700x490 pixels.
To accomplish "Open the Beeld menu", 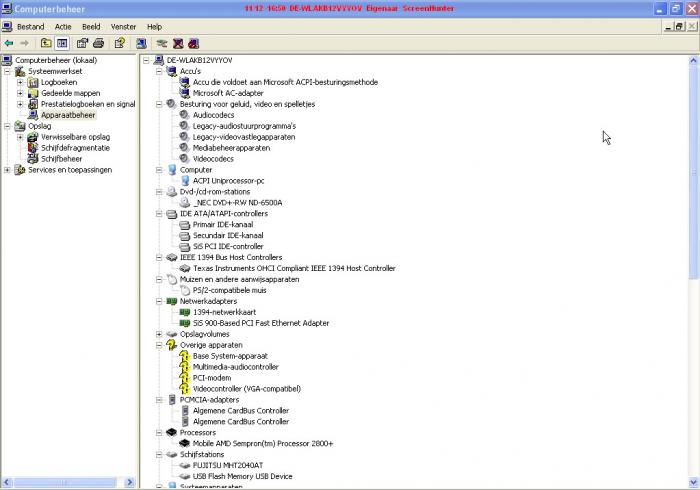I will (91, 27).
